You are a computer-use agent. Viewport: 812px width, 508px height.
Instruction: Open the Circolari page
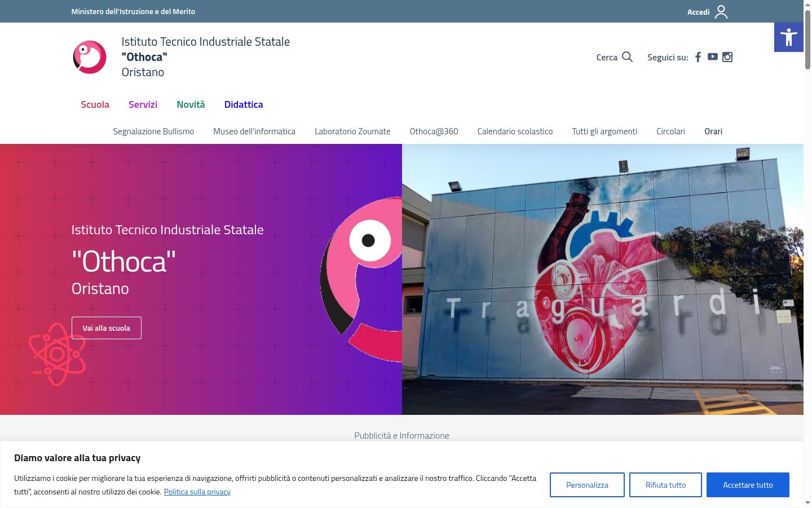click(x=670, y=132)
